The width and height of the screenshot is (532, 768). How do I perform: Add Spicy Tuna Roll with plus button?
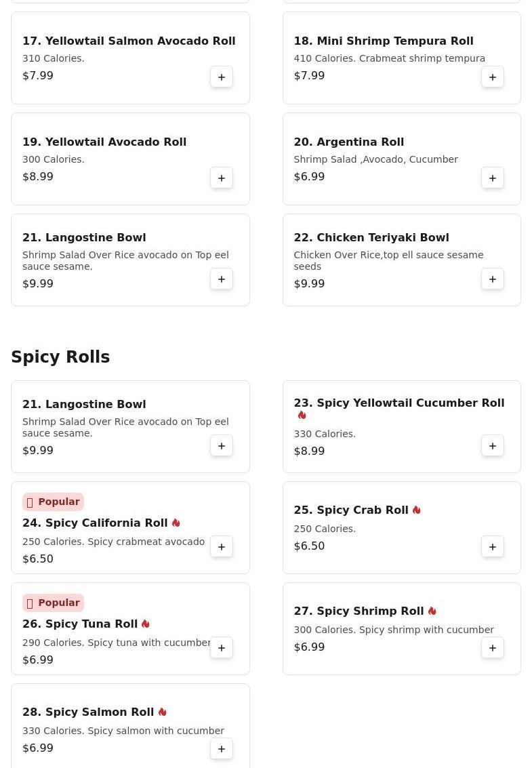pyautogui.click(x=222, y=648)
